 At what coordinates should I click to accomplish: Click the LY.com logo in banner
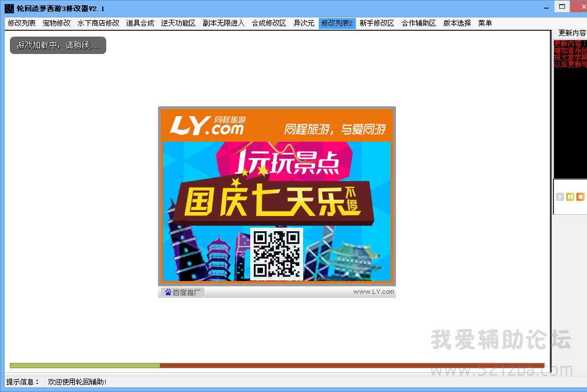coord(206,126)
